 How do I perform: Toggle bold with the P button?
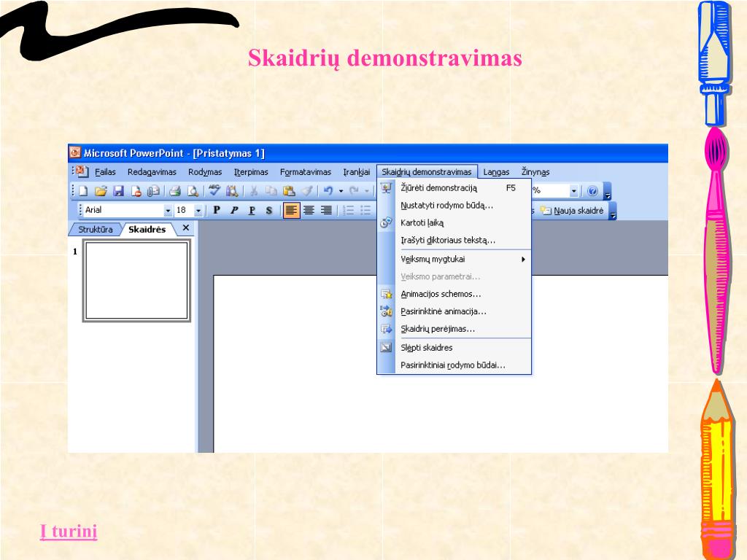pos(217,210)
